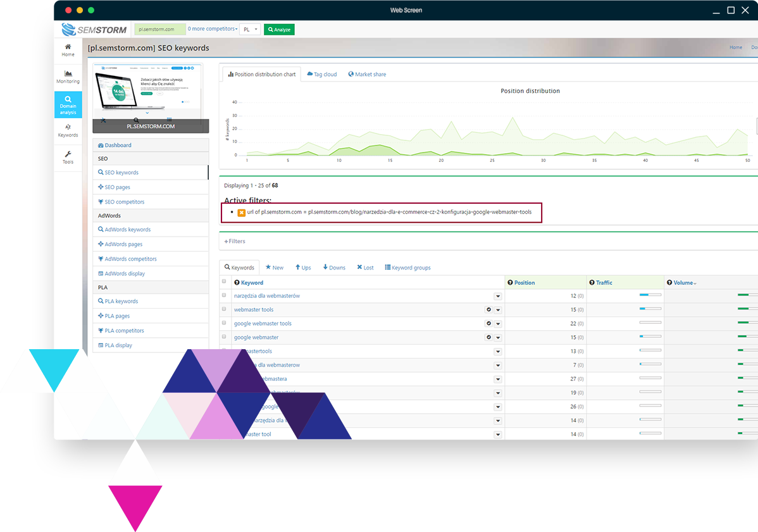
Task: Toggle the select-all checkbox in table header
Action: 224,282
